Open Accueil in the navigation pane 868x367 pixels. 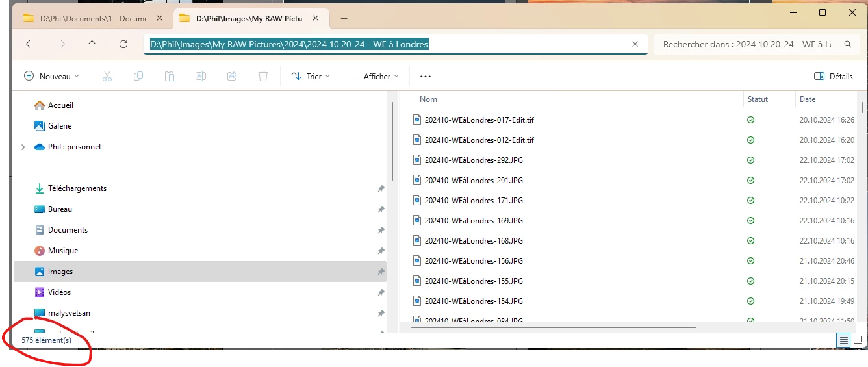pyautogui.click(x=60, y=105)
